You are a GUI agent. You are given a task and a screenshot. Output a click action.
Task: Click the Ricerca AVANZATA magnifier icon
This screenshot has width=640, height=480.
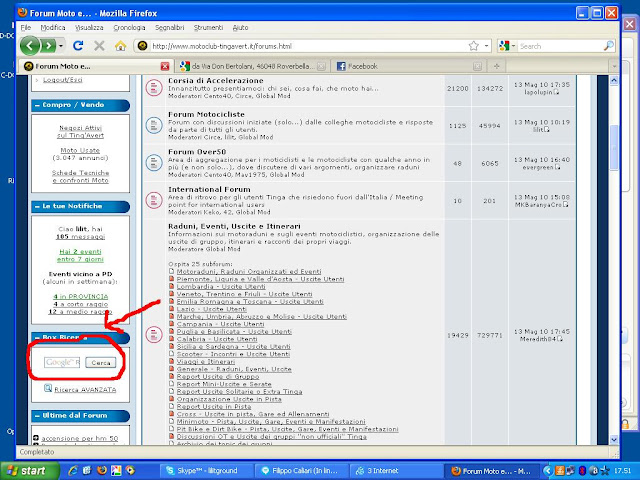click(x=48, y=388)
